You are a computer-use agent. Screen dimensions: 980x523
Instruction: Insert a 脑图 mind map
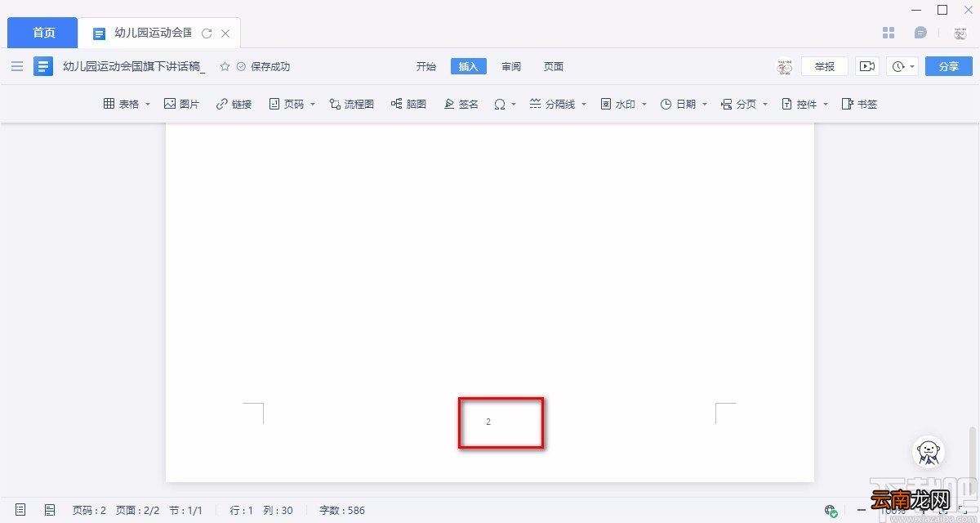[x=408, y=104]
